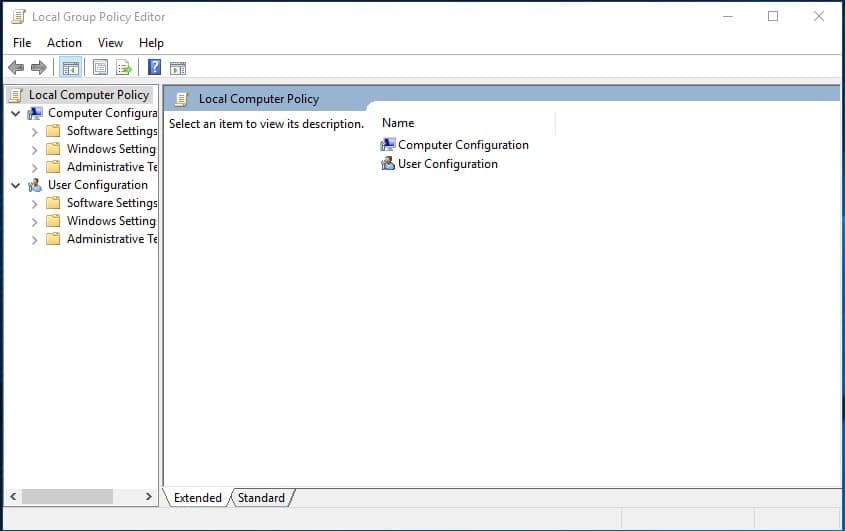
Task: Click folder icon of Windows Settings under User Configuration
Action: click(53, 220)
